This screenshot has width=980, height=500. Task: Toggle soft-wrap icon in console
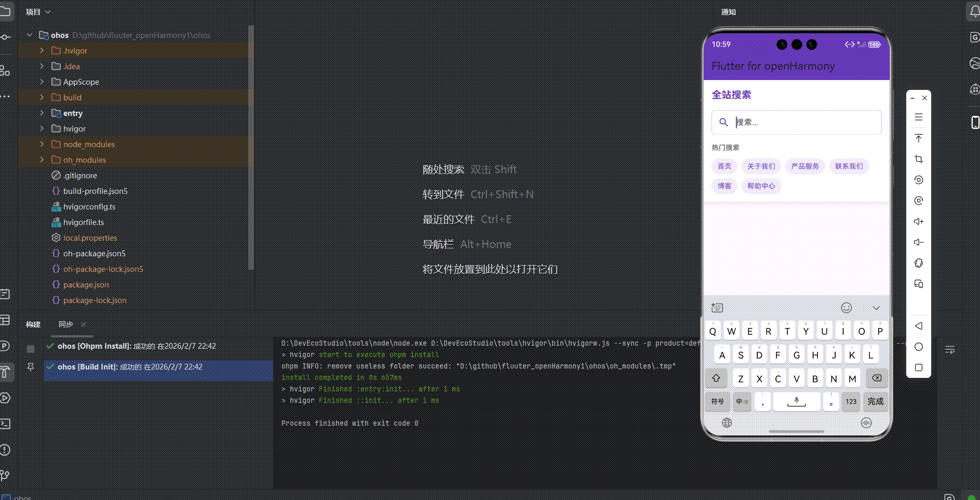pos(950,350)
